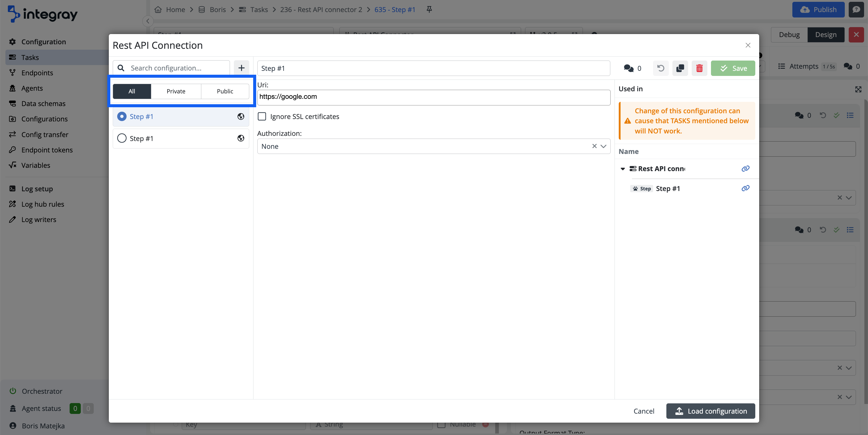The image size is (868, 435).
Task: Switch to the Public filter tab
Action: (225, 91)
